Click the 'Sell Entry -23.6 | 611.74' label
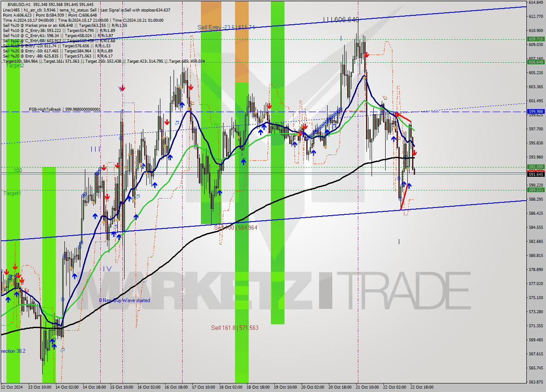The width and height of the screenshot is (546, 392). click(x=226, y=27)
